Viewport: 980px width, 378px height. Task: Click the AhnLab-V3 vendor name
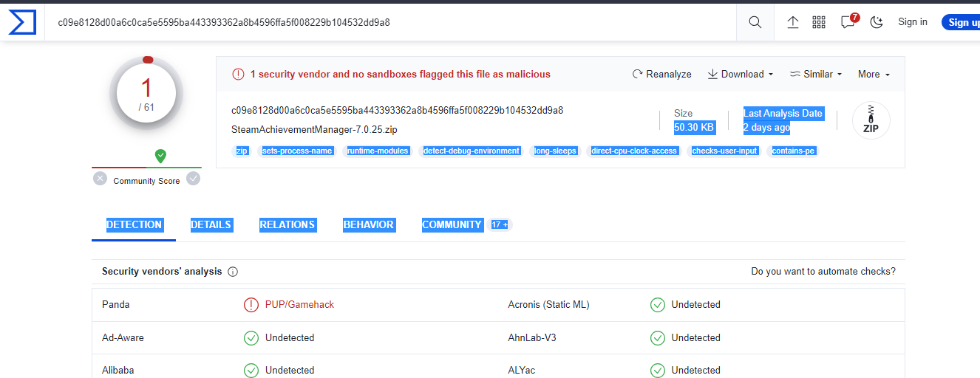tap(532, 337)
